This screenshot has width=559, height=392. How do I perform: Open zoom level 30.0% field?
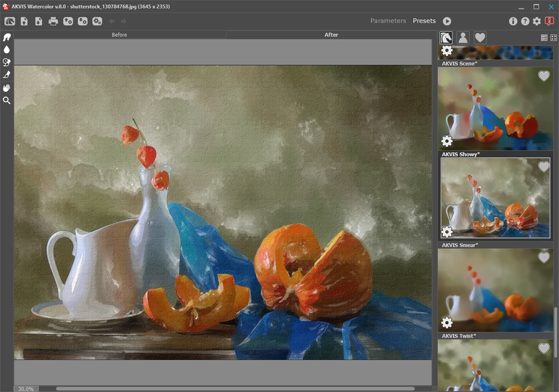point(27,389)
